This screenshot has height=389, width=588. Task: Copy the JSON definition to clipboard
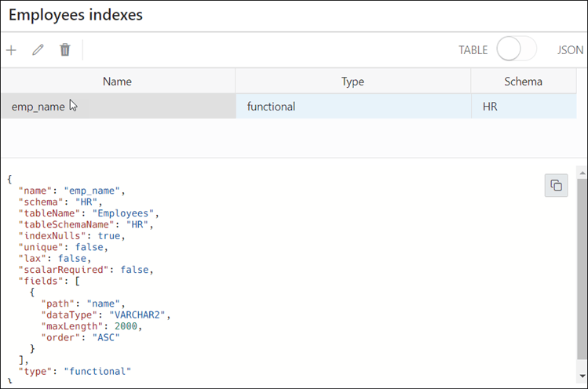[x=556, y=186]
